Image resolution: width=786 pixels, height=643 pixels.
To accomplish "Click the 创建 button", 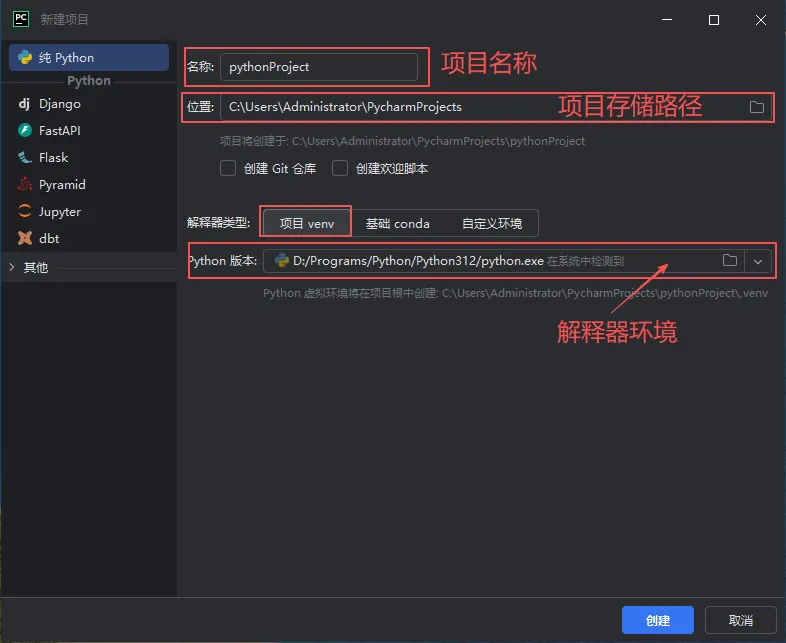I will pyautogui.click(x=658, y=620).
